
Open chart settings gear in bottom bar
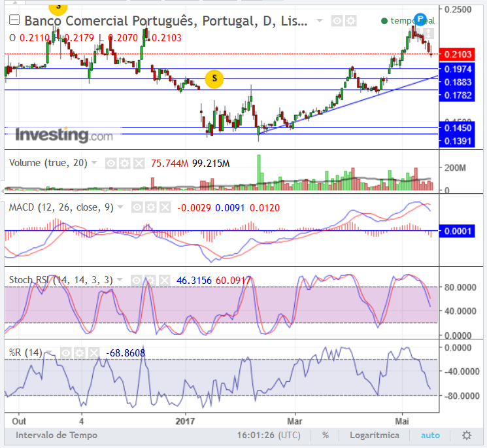tap(467, 436)
